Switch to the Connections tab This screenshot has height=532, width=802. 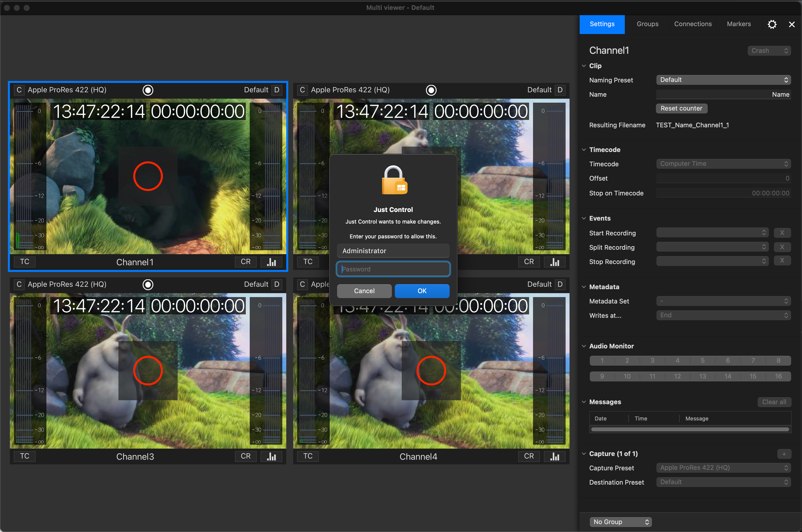pyautogui.click(x=693, y=24)
